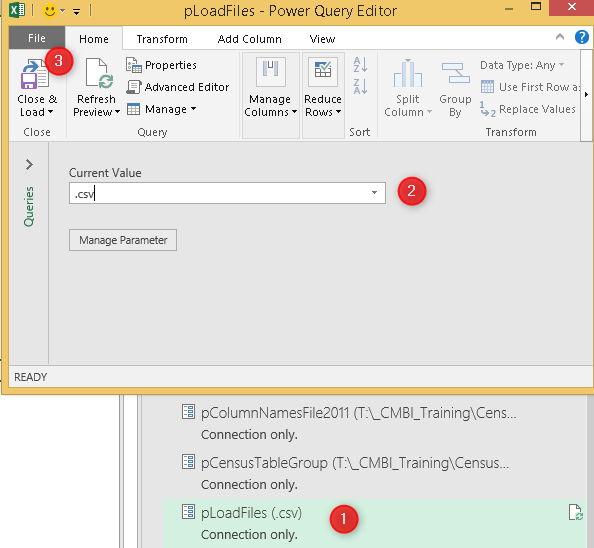Click the Replace Values 1-2 icon
The image size is (594, 548).
(487, 109)
